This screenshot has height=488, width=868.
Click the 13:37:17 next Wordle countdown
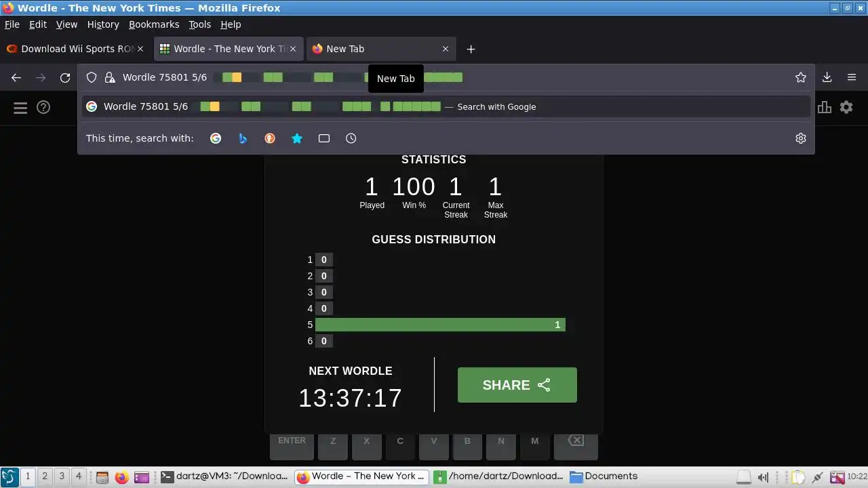pos(351,398)
